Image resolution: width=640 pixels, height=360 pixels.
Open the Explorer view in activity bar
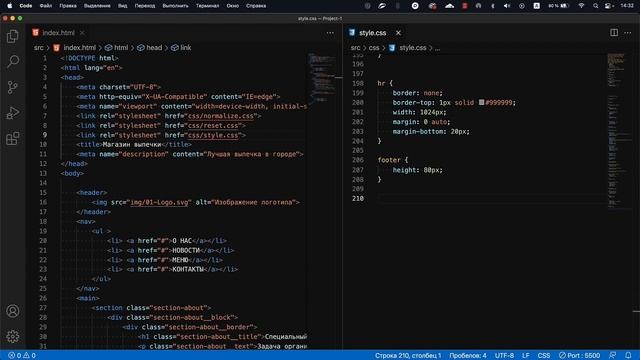pyautogui.click(x=13, y=36)
